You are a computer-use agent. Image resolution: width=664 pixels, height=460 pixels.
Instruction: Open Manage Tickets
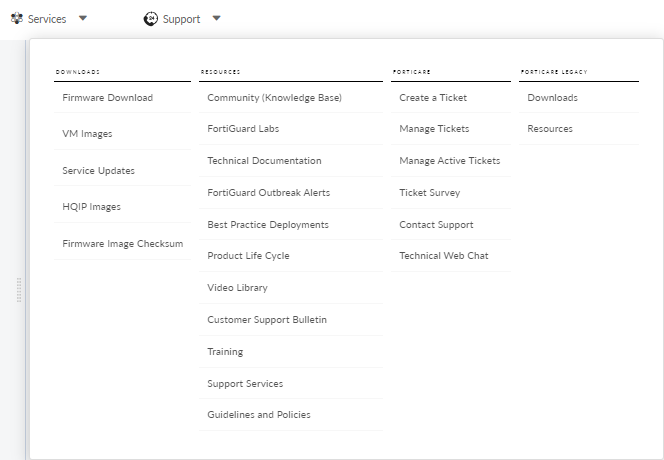pyautogui.click(x=434, y=129)
